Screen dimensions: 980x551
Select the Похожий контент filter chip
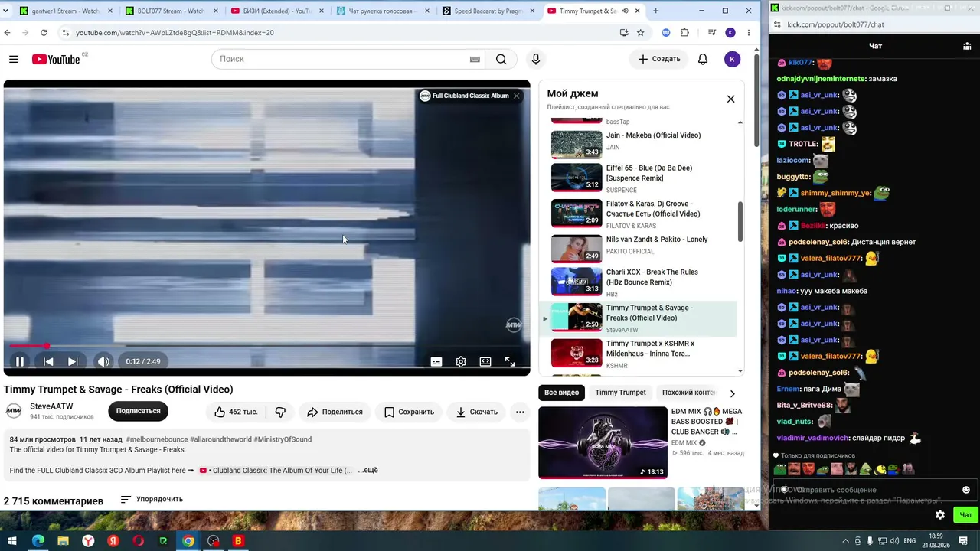point(688,393)
